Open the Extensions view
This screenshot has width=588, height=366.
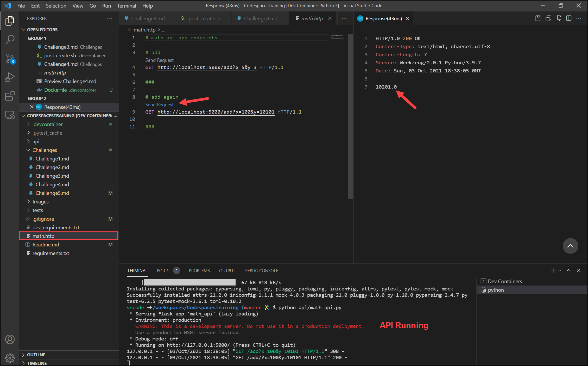tap(10, 96)
